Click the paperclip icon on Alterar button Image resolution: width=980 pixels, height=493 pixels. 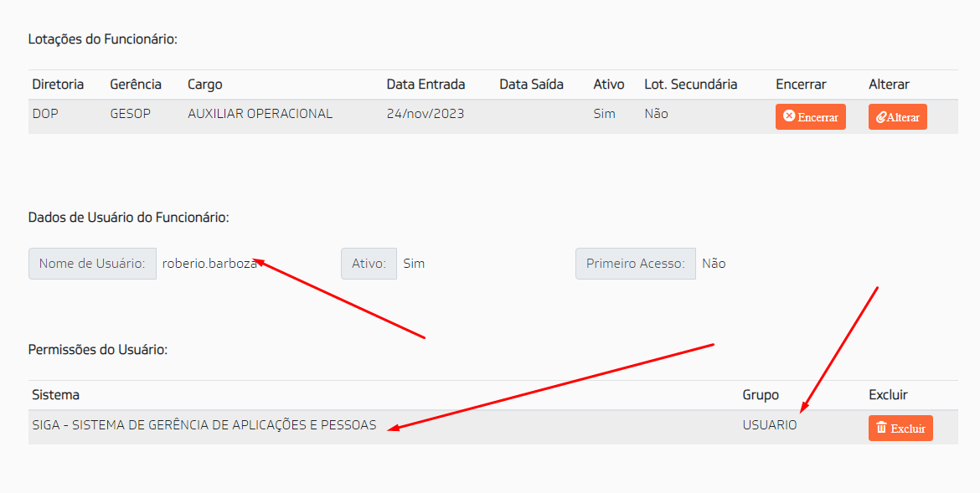coord(881,117)
